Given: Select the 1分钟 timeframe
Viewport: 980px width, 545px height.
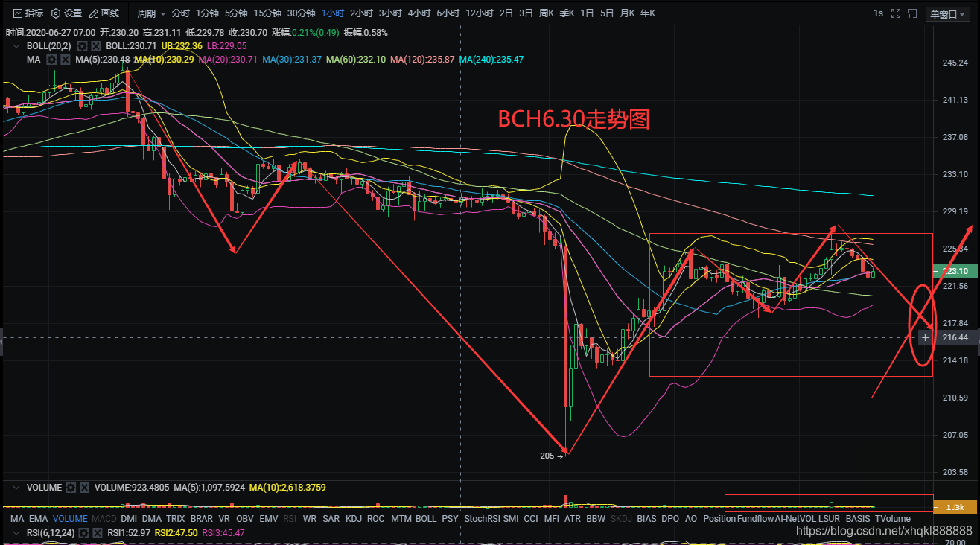Looking at the screenshot, I should (208, 13).
